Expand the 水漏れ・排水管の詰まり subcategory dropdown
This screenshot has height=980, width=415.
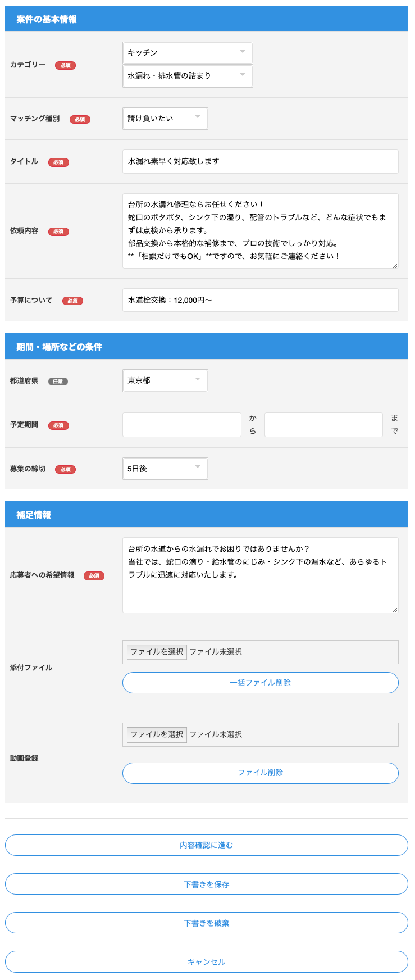(x=187, y=76)
